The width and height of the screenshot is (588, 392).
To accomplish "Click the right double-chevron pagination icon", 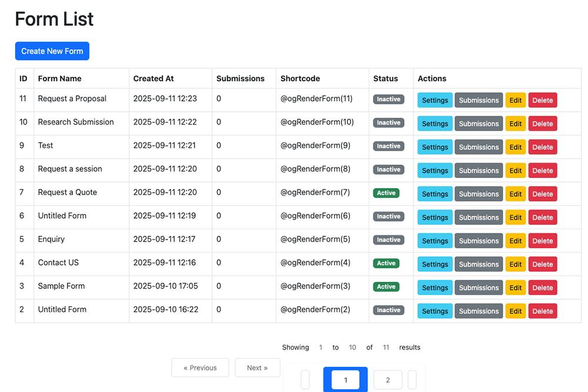I will (412, 380).
